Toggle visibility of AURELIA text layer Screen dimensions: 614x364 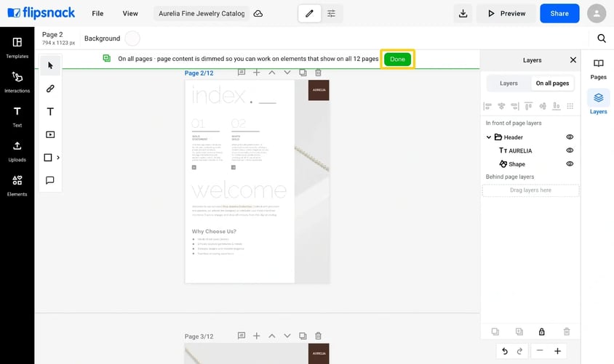[570, 150]
